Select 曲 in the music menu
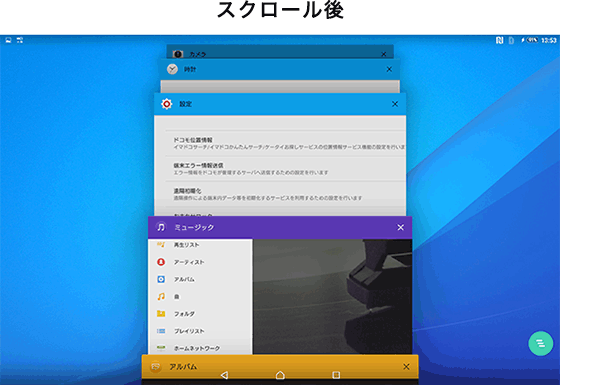The width and height of the screenshot is (596, 385). (x=200, y=296)
